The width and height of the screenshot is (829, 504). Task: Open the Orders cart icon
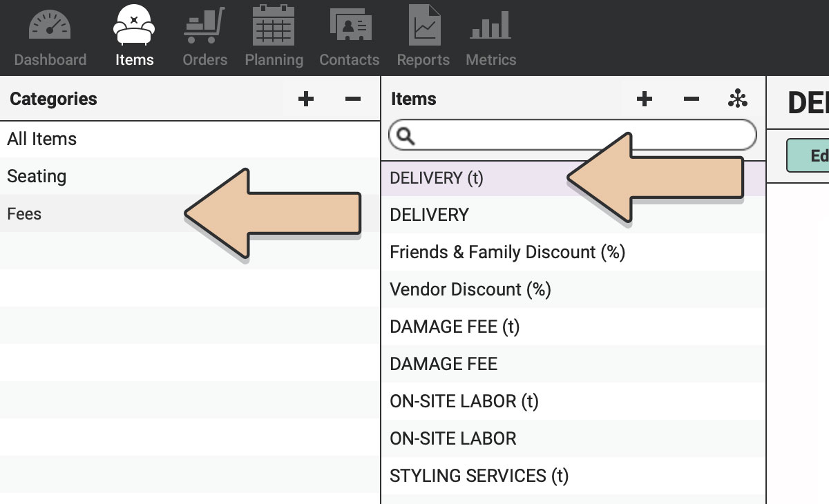point(204,24)
